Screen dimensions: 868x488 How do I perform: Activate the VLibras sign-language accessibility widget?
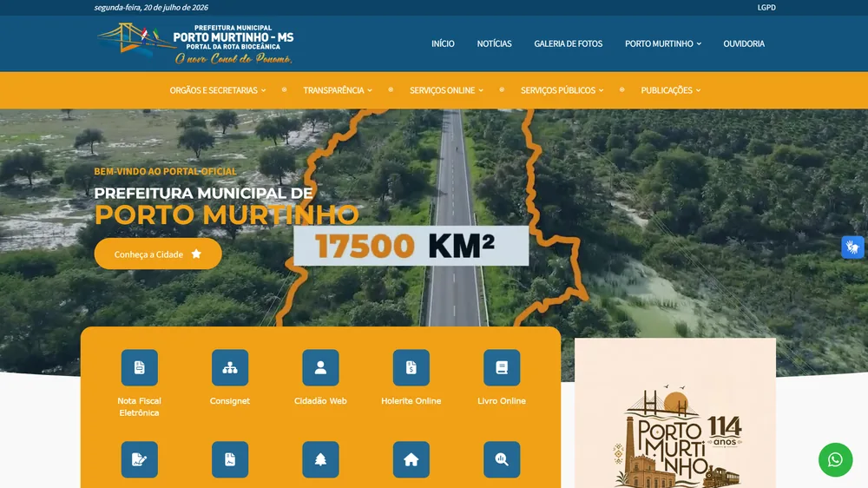852,247
